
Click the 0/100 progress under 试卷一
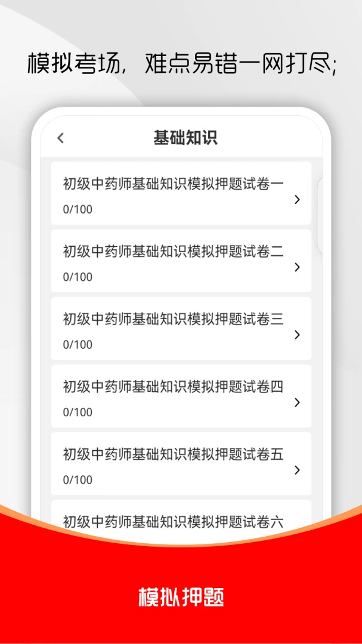pyautogui.click(x=78, y=209)
